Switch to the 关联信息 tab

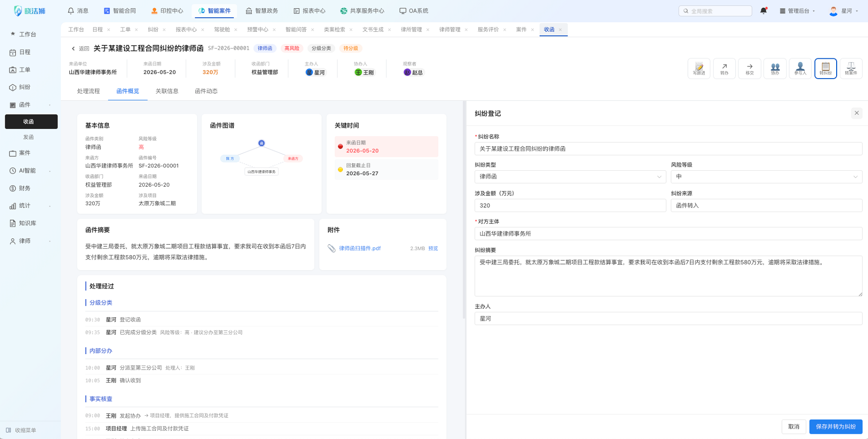pos(167,91)
